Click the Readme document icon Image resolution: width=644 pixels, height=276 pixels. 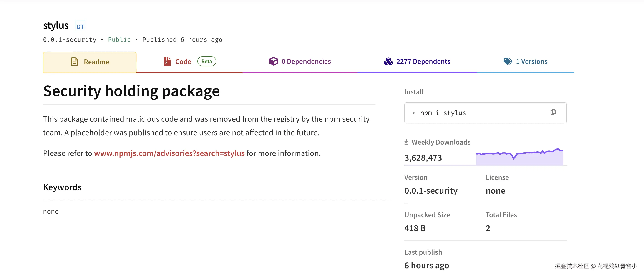pyautogui.click(x=74, y=62)
